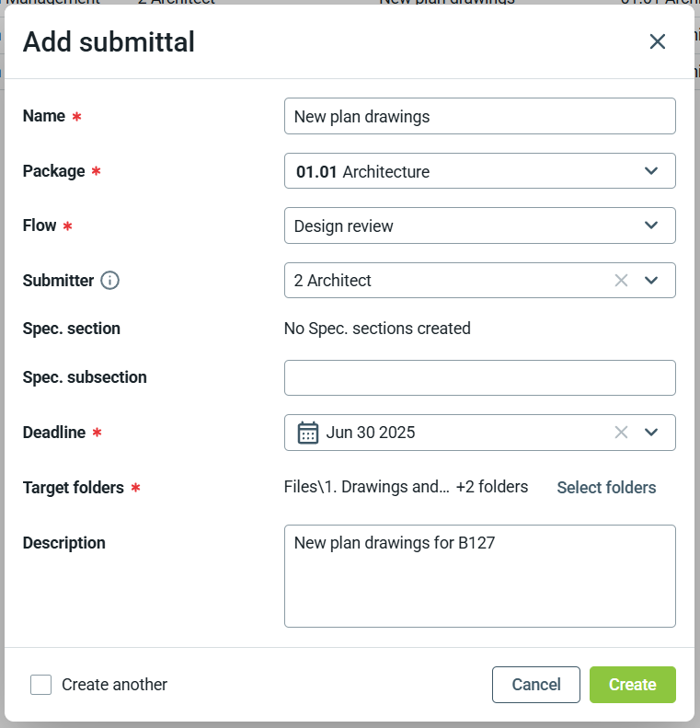Open the Flow dropdown arrow
700x728 pixels.
[x=651, y=225]
